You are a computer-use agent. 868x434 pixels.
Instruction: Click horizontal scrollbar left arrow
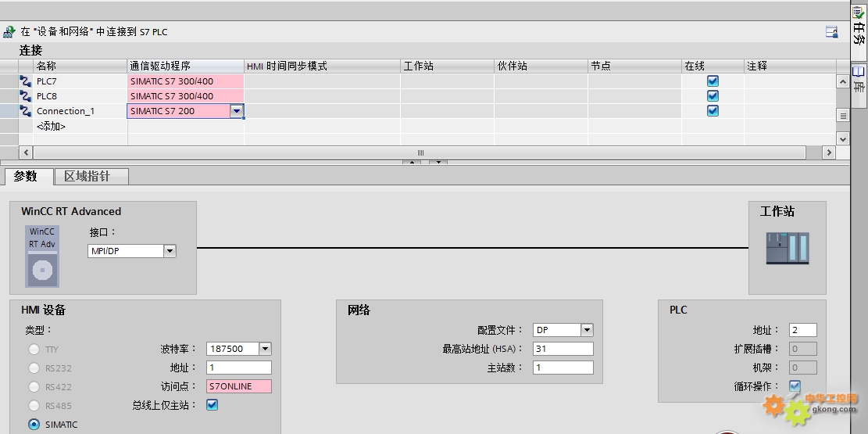pos(26,152)
